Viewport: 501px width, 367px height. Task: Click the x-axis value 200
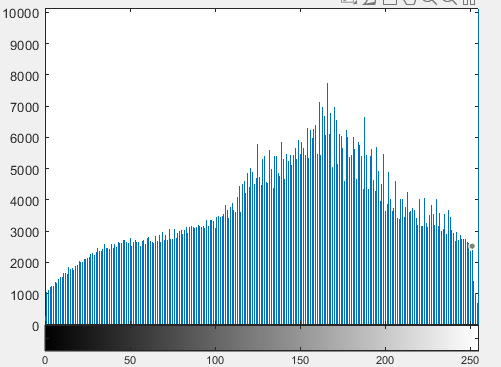(385, 360)
